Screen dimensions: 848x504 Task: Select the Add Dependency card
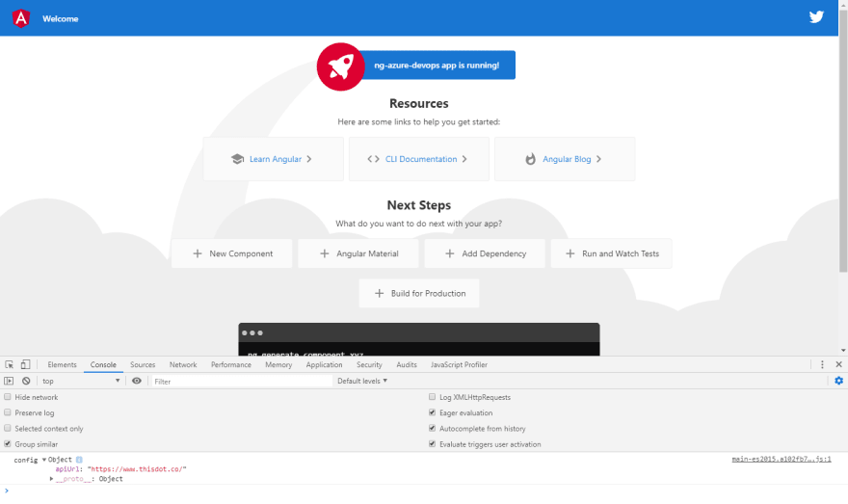[485, 253]
